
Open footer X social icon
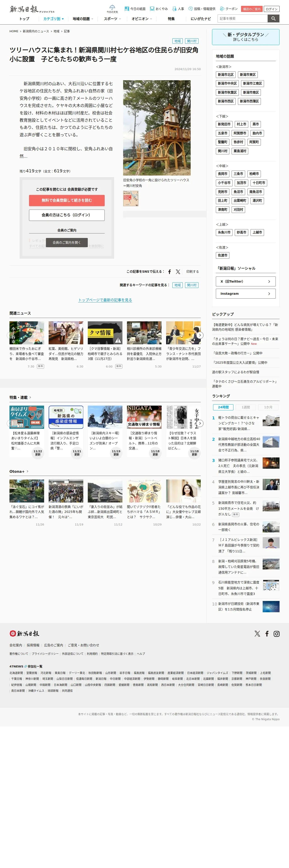(x=257, y=633)
